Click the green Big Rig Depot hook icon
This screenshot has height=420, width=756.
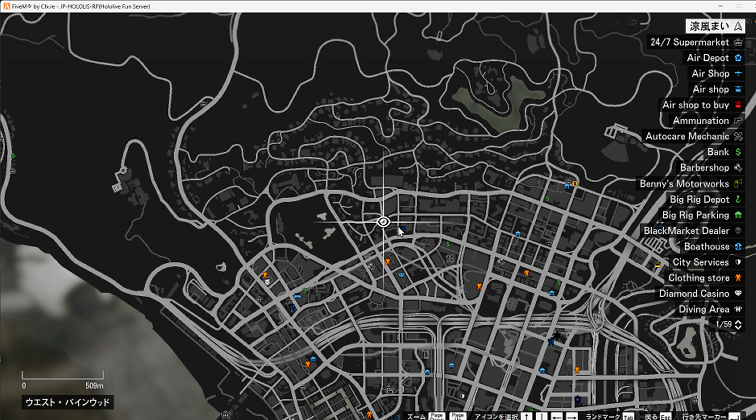click(738, 199)
